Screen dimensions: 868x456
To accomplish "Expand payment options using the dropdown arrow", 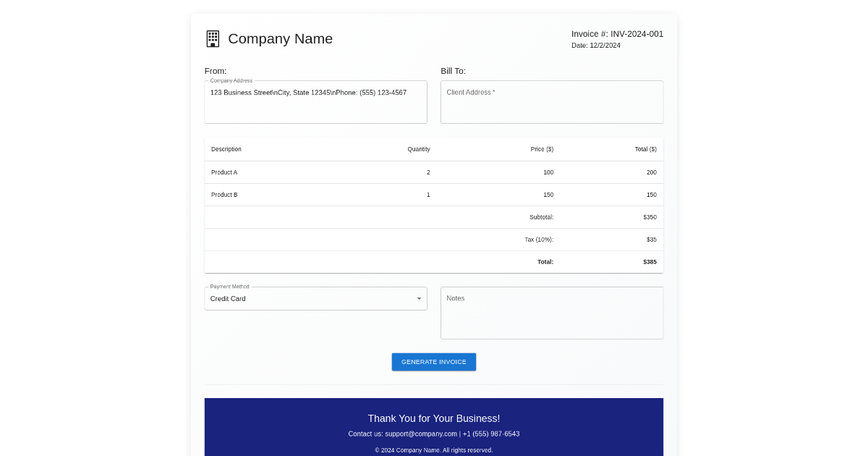I will [x=419, y=298].
